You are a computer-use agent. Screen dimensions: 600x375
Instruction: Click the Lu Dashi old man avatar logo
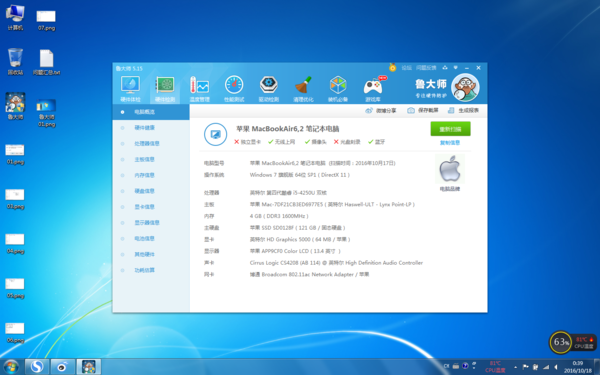[465, 87]
